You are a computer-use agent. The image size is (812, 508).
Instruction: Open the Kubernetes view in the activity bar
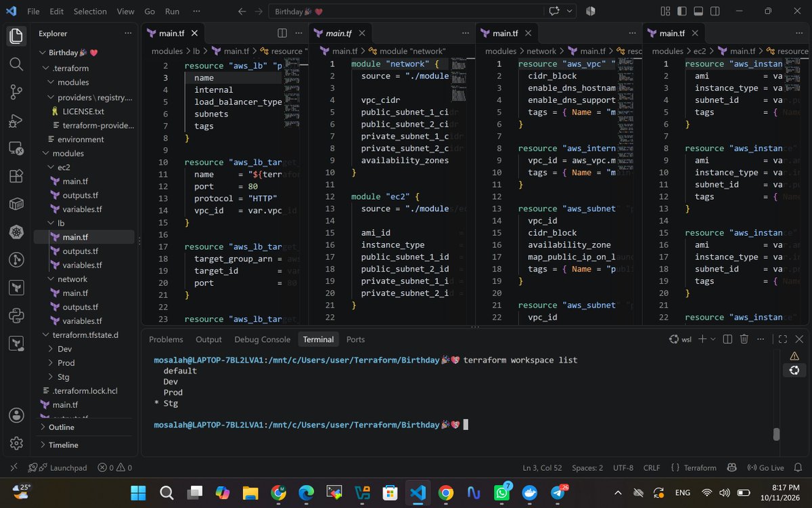click(16, 232)
